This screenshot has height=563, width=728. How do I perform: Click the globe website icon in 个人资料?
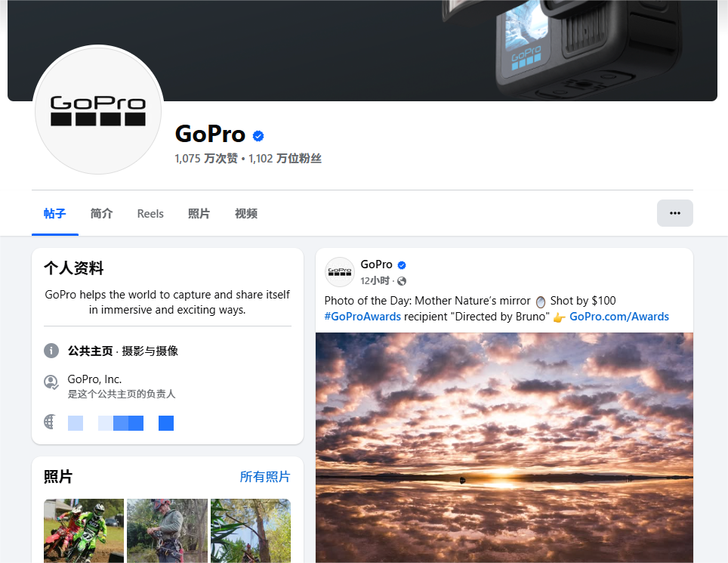pos(51,422)
